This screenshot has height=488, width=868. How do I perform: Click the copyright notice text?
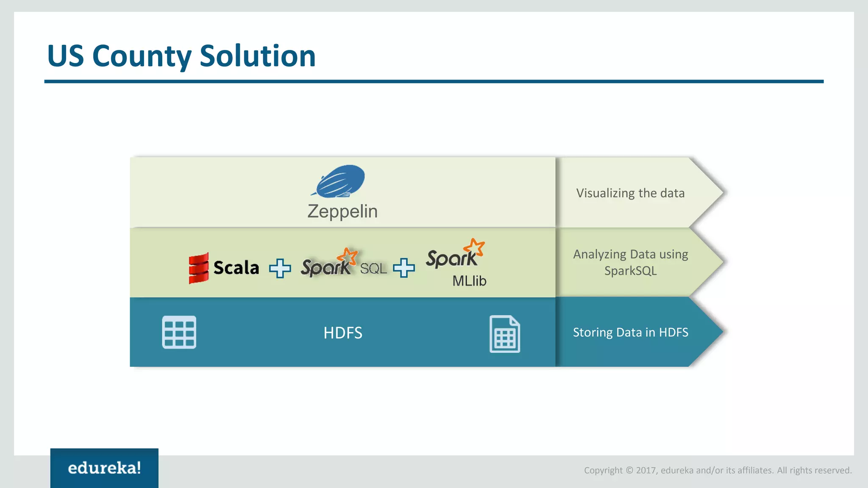tap(718, 470)
